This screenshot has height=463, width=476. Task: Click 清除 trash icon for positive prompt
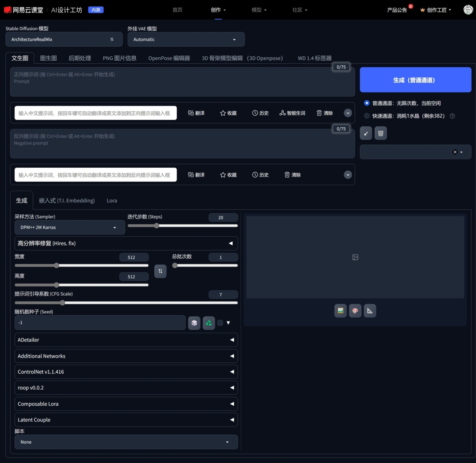pyautogui.click(x=325, y=113)
